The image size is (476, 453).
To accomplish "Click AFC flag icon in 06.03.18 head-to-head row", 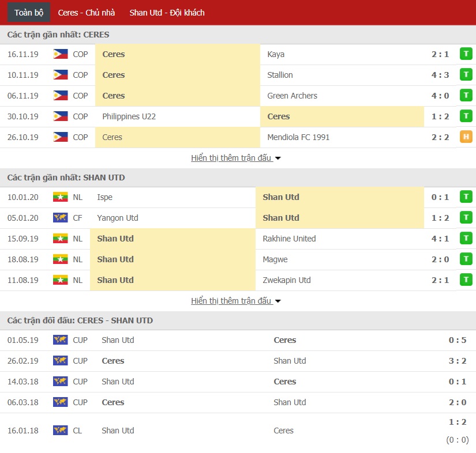I will [x=61, y=402].
